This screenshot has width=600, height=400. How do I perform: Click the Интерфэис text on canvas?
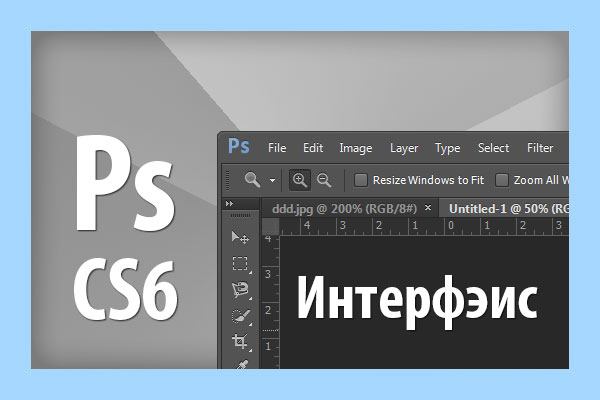417,302
